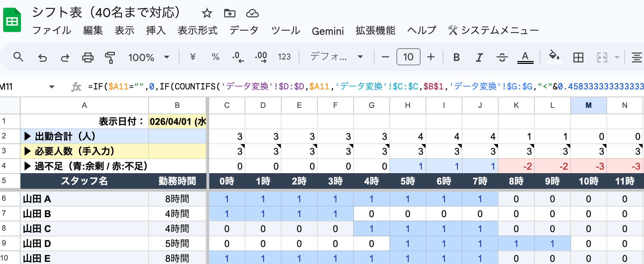The width and height of the screenshot is (644, 264).
Task: Select row 6 header
Action: (x=10, y=199)
